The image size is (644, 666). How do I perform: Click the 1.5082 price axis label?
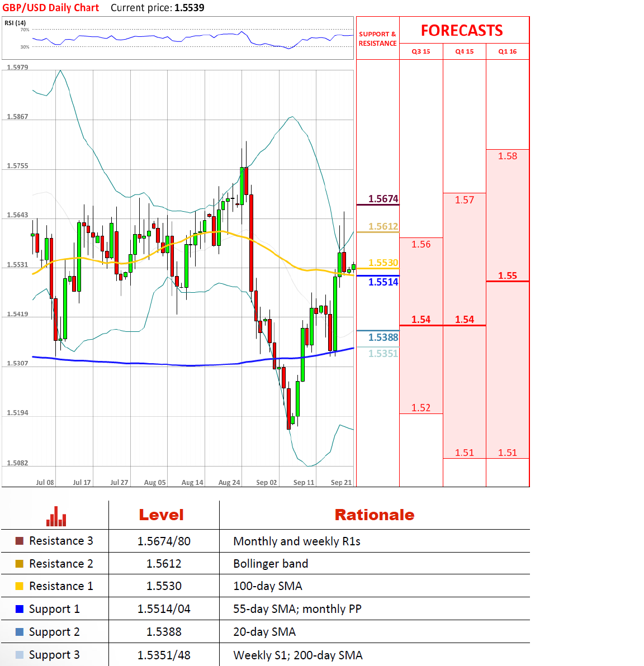point(17,463)
